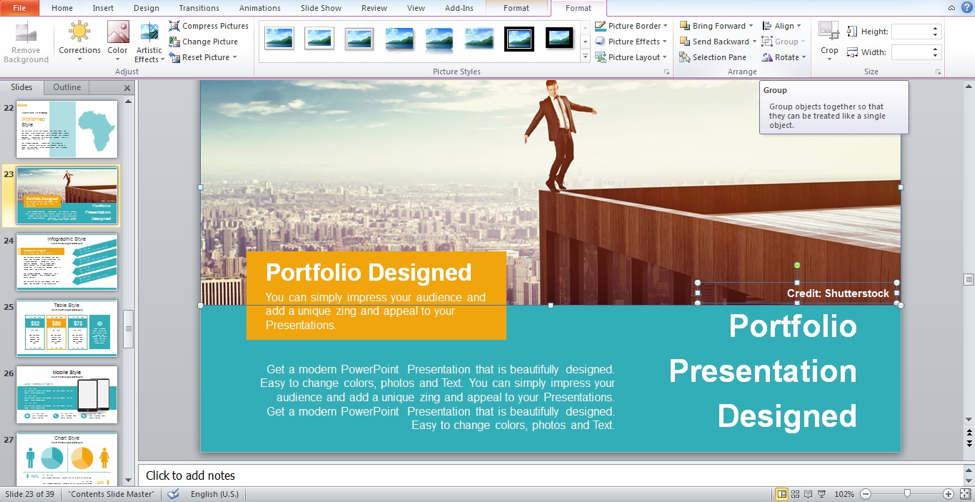
Task: Click the orange Portfolio Designed box
Action: click(x=376, y=295)
